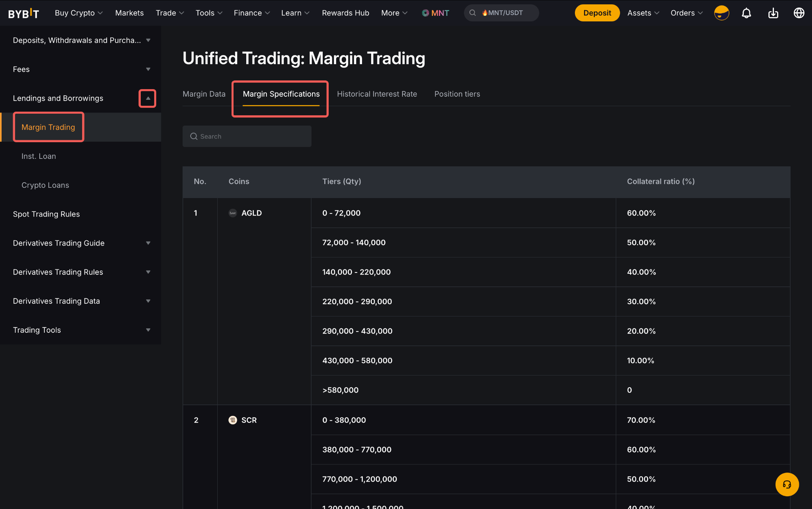Open the notifications bell
Screen dimensions: 812x509
click(x=746, y=13)
